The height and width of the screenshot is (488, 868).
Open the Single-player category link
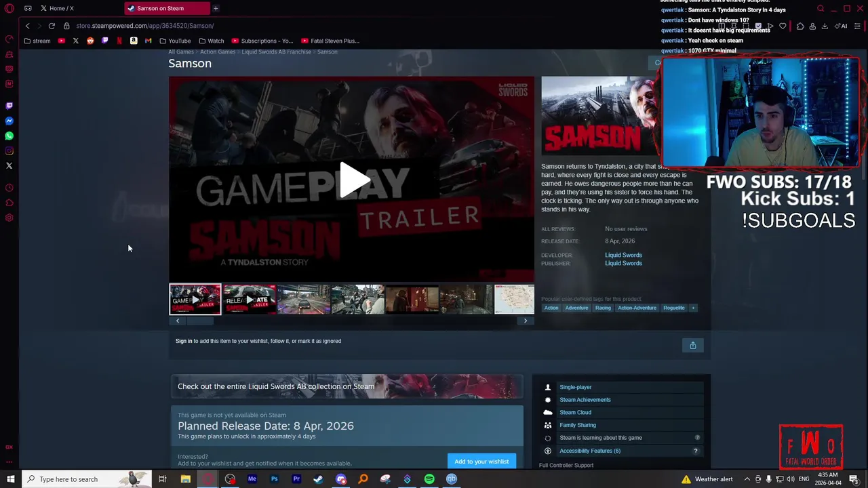click(x=576, y=387)
